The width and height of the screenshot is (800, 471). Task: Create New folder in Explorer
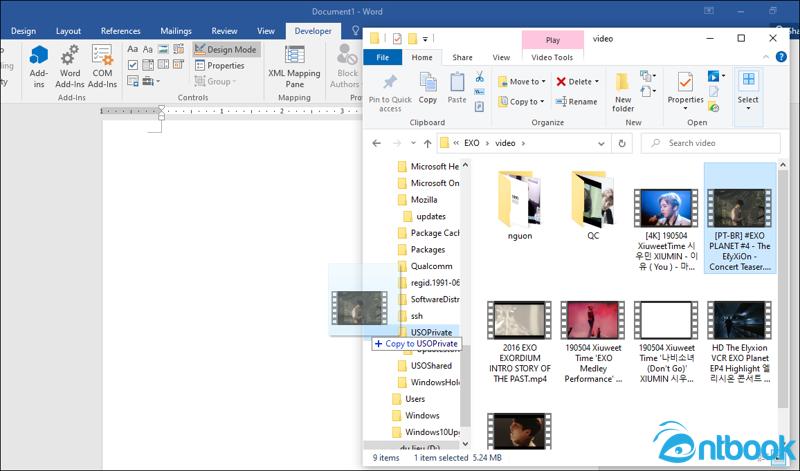coord(623,92)
